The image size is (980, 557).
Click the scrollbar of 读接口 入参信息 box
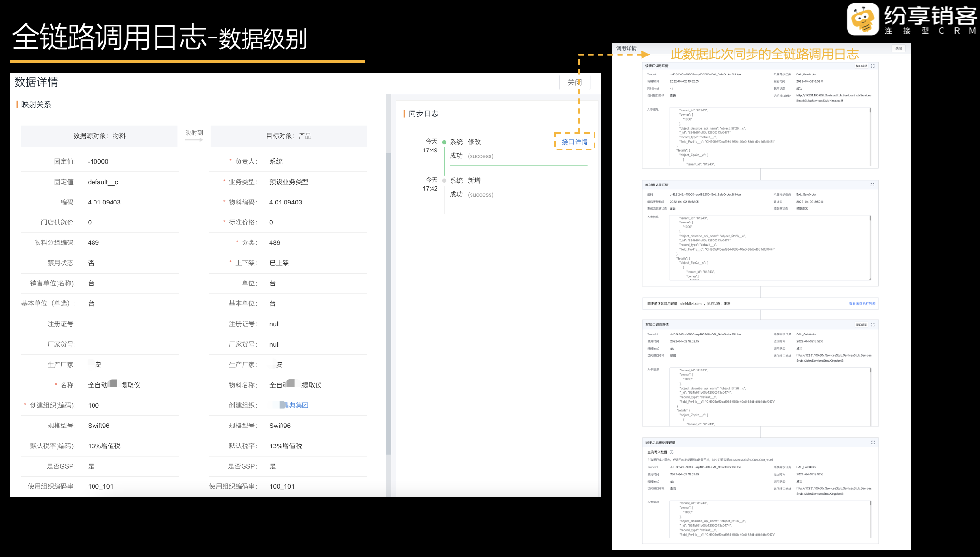870,136
